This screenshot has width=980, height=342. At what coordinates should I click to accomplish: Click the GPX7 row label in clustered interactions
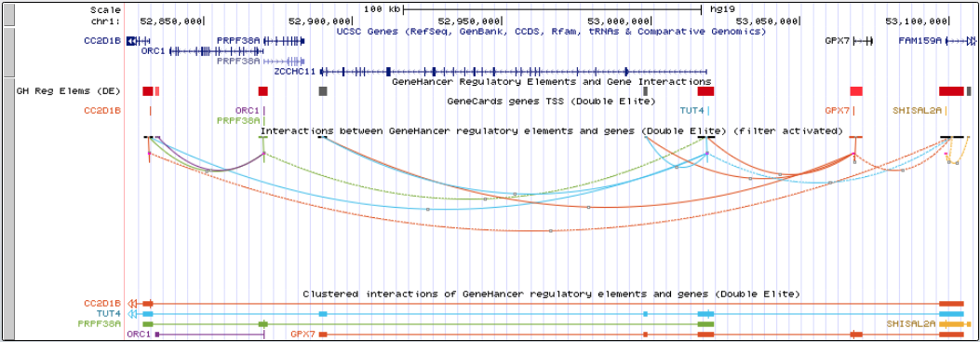click(303, 335)
